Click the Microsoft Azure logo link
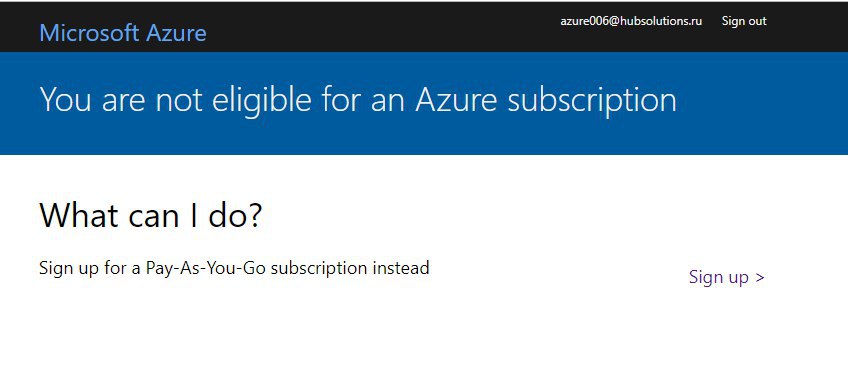This screenshot has height=379, width=848. [123, 34]
